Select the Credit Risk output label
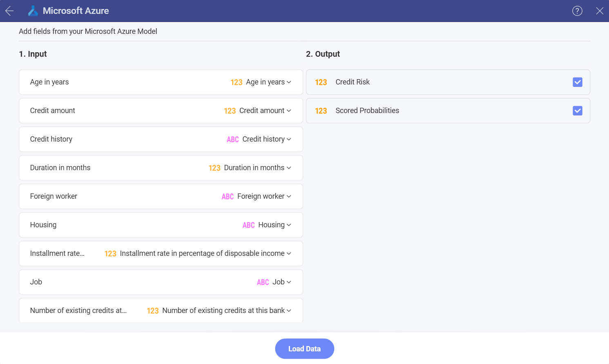609x364 pixels. click(352, 82)
